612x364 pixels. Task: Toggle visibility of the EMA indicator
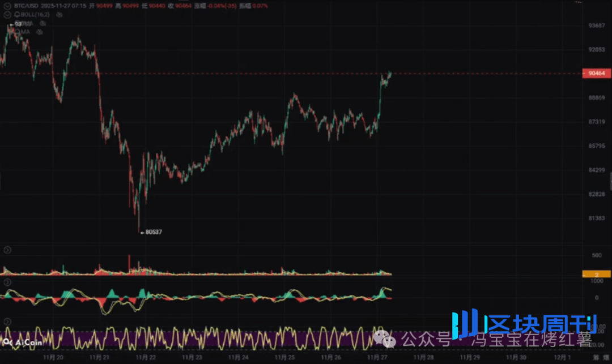click(43, 23)
